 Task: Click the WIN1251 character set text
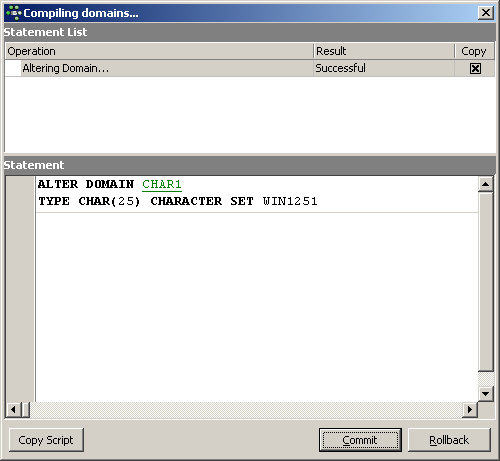290,201
